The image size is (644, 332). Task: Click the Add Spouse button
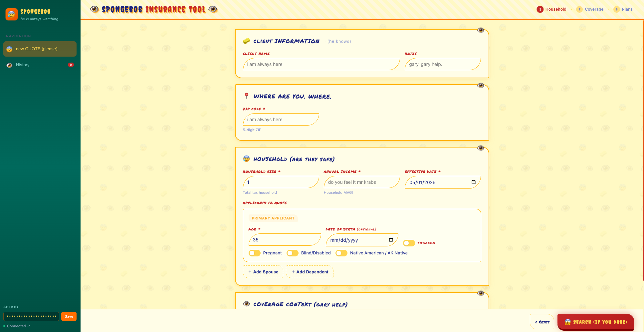263,272
